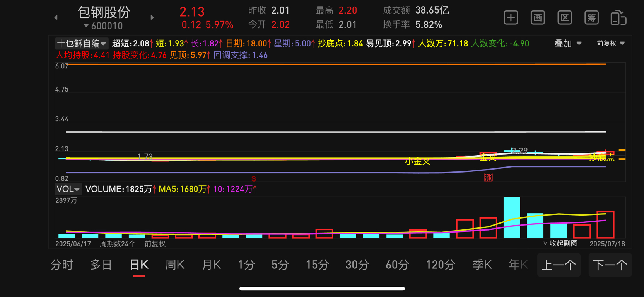Select the 1分 period tab
The image size is (644, 297).
point(246,265)
